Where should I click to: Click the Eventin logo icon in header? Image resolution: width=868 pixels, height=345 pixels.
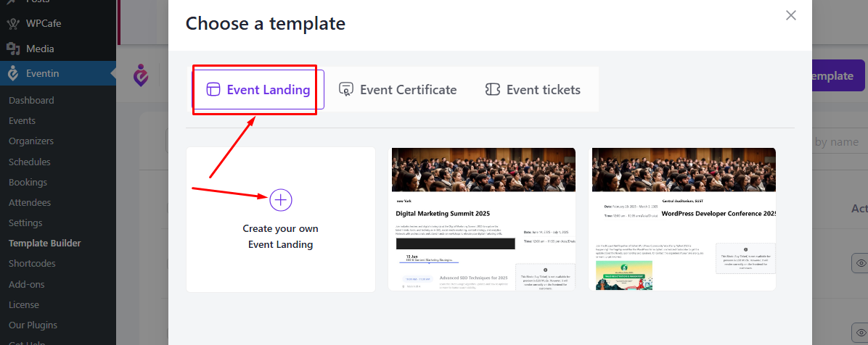tap(141, 75)
